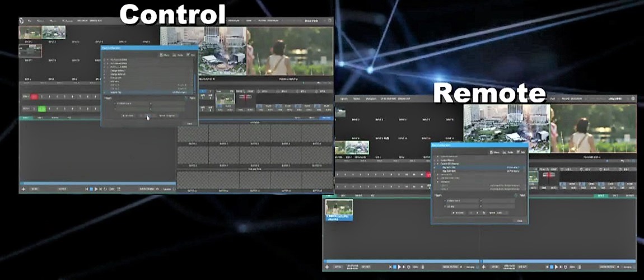
Task: Play the DDR clip in Control window
Action: point(96,189)
